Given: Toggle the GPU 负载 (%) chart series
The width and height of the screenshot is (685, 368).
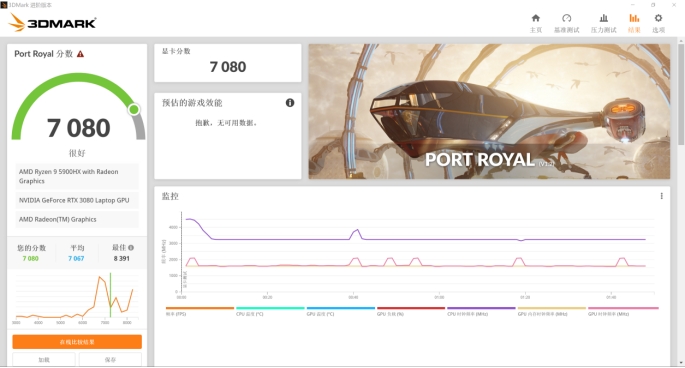Looking at the screenshot, I should click(411, 311).
